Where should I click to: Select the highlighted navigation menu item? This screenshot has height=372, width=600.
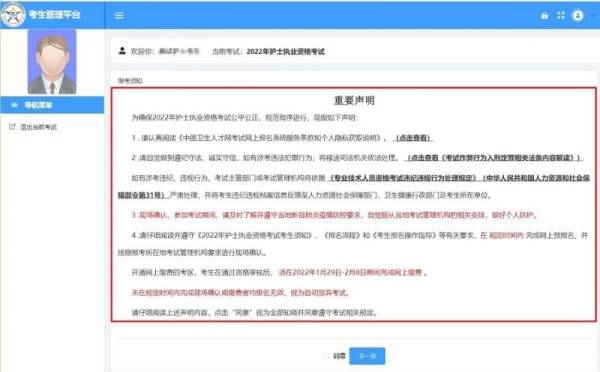pyautogui.click(x=52, y=105)
